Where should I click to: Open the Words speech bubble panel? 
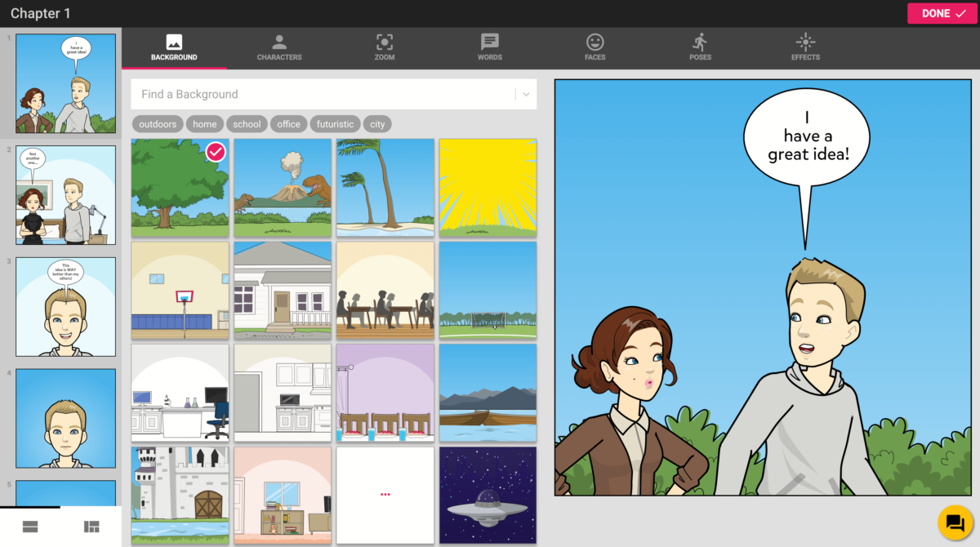[x=489, y=47]
